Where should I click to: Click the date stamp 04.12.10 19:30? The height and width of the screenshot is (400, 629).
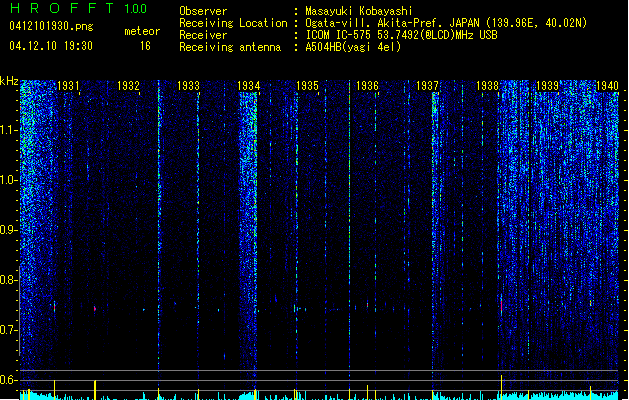pyautogui.click(x=51, y=46)
